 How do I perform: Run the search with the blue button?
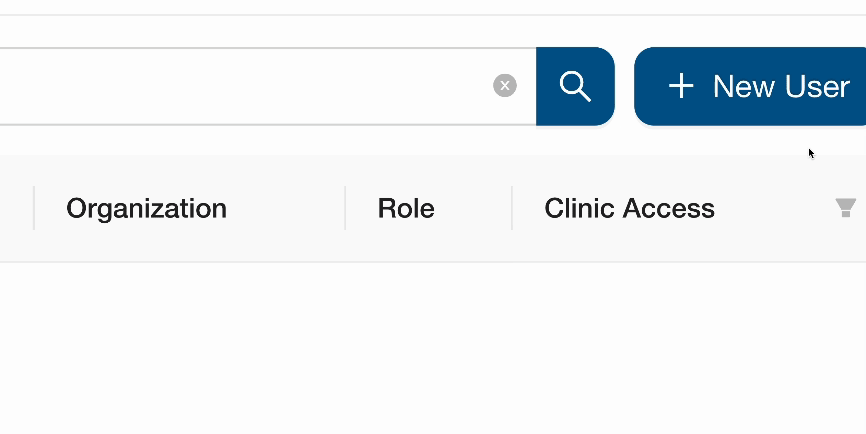click(575, 86)
